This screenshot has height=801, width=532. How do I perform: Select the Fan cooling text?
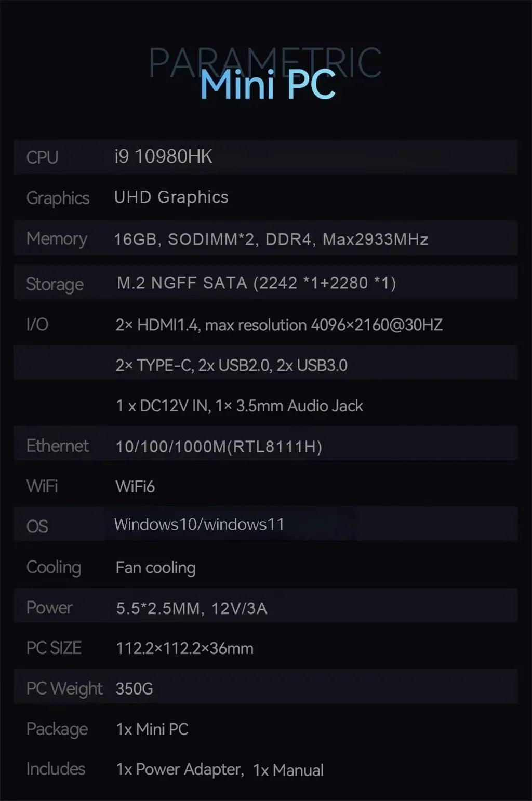155,568
